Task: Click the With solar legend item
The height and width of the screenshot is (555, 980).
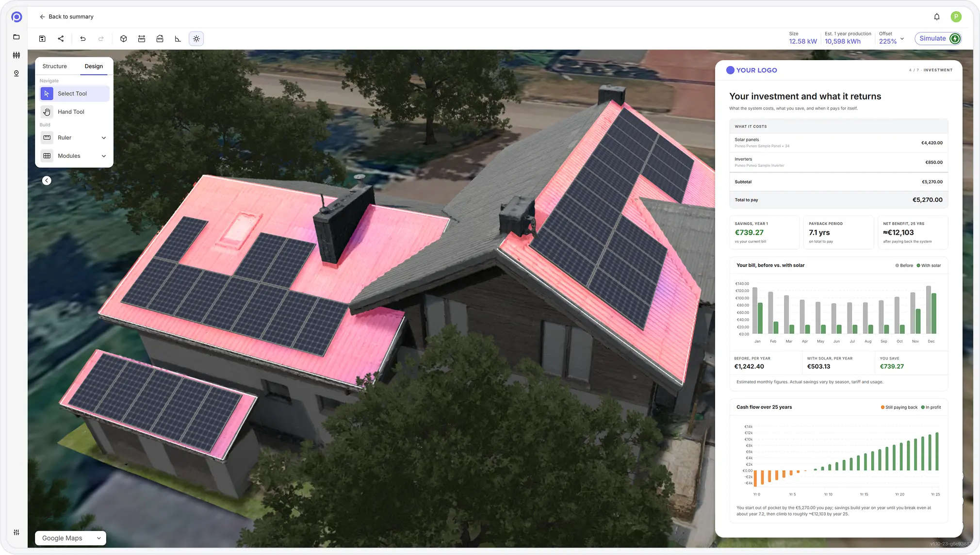Action: pos(929,265)
